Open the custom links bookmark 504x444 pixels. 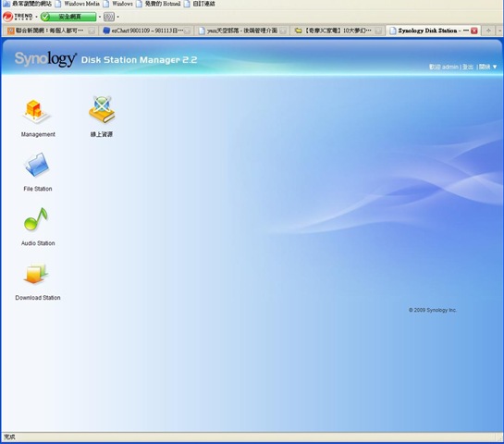[x=199, y=4]
